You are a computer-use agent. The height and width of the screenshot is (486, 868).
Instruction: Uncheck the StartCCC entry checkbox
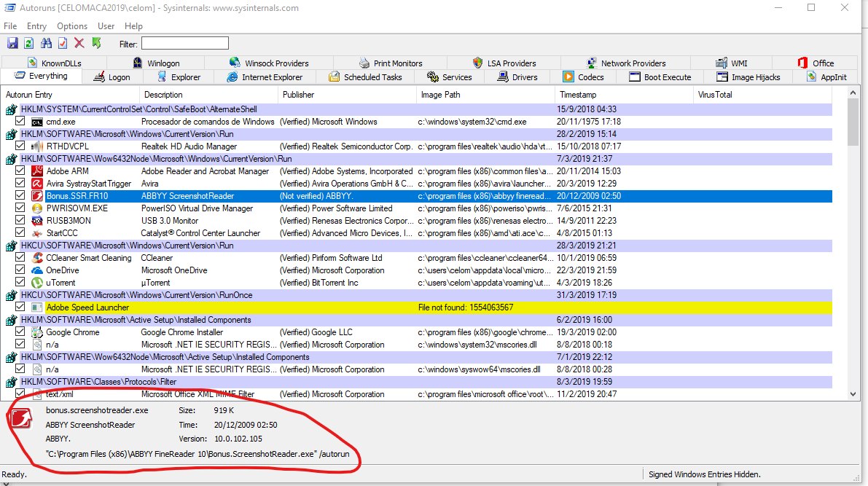pyautogui.click(x=20, y=232)
